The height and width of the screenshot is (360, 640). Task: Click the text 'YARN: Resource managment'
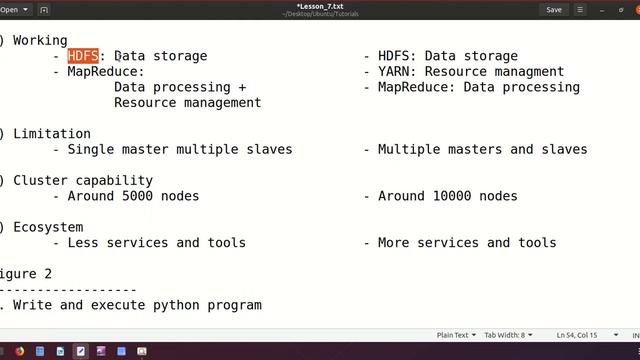point(471,71)
